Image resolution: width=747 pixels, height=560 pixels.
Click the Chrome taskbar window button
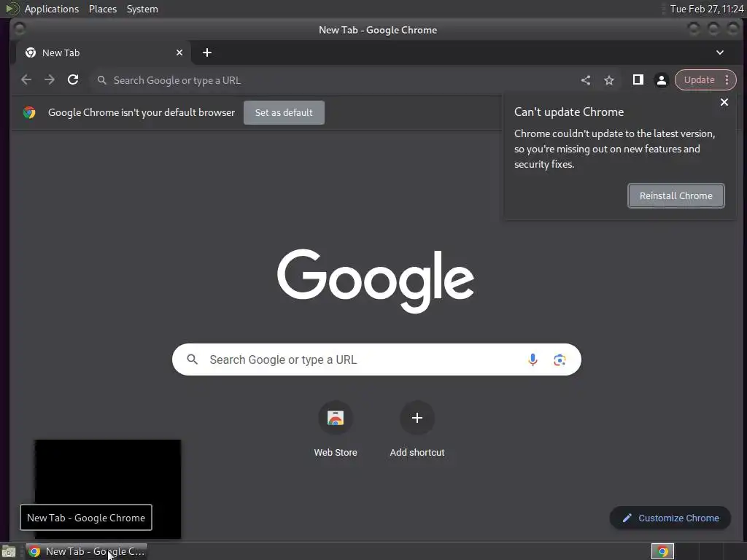(86, 551)
